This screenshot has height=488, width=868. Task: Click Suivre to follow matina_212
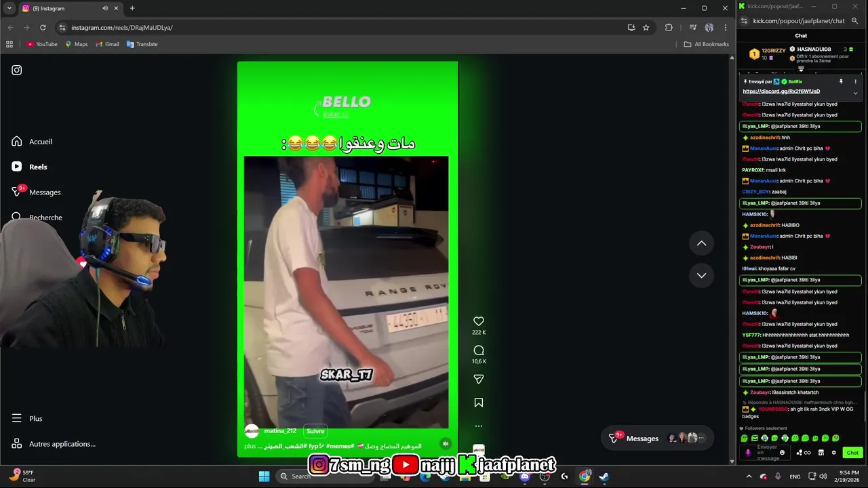315,431
